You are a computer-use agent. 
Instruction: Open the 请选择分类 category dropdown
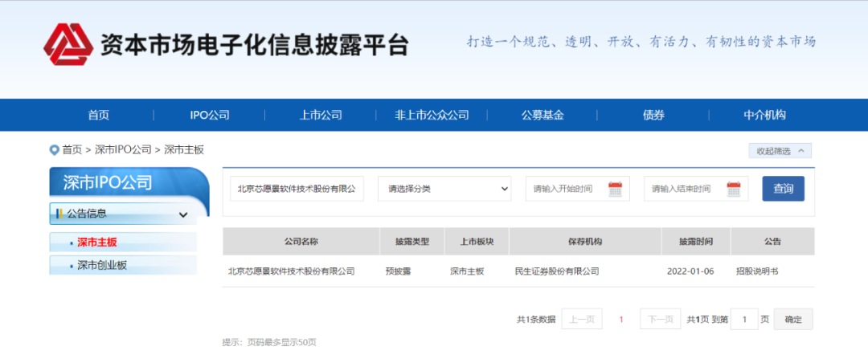click(445, 189)
